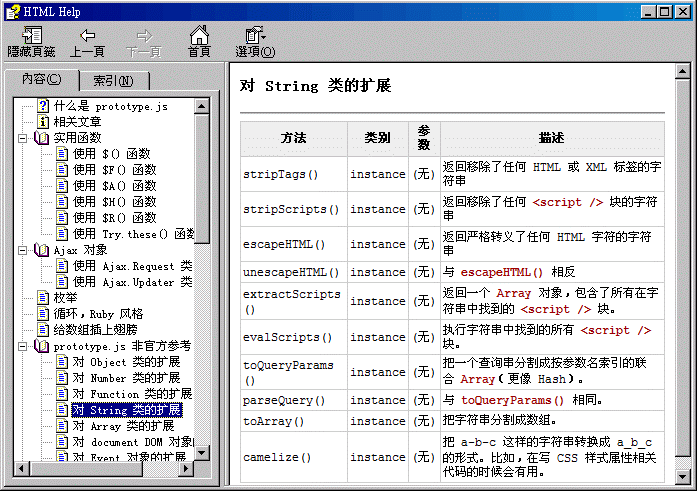Click the 方法 column header

pyautogui.click(x=294, y=138)
